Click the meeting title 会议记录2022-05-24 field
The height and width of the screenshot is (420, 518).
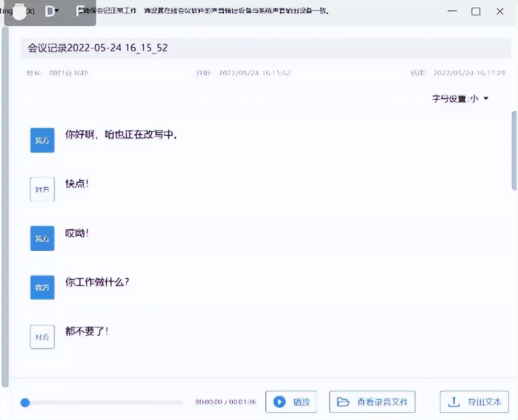(265, 48)
